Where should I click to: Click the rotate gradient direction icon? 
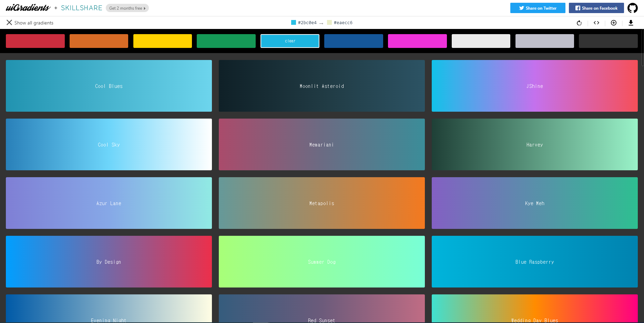579,23
